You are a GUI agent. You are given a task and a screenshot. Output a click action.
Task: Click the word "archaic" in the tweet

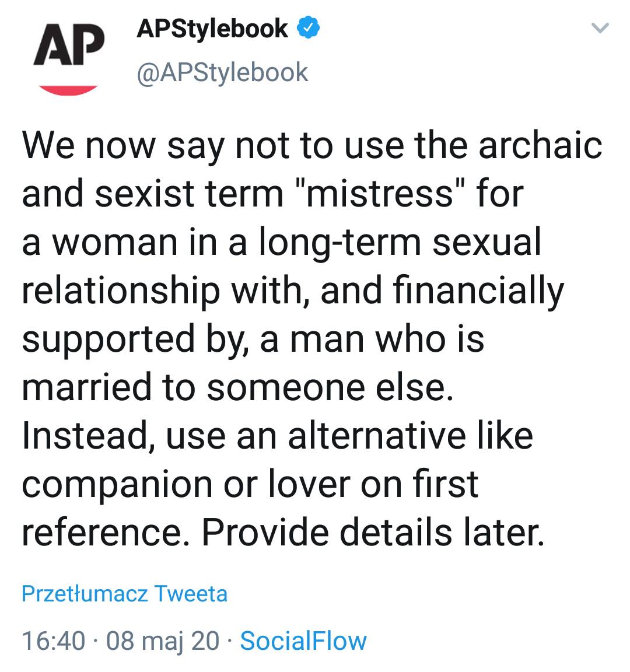[540, 145]
